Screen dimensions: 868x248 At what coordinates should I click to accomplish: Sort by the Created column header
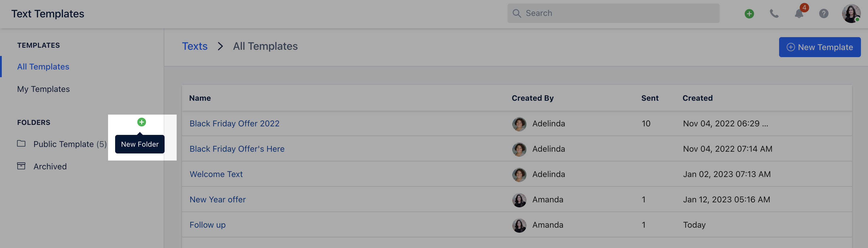tap(697, 98)
